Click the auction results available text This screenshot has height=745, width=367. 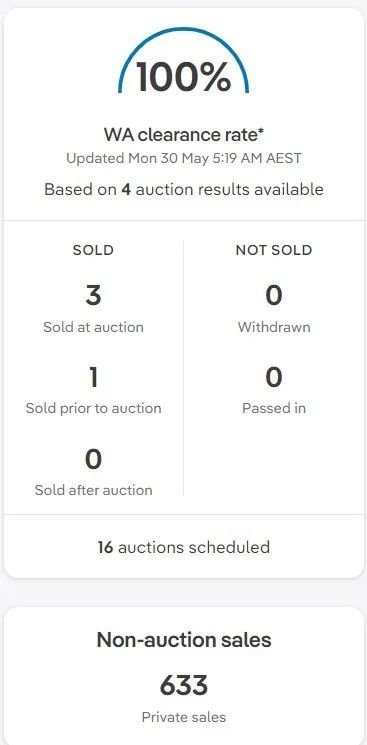tap(184, 189)
